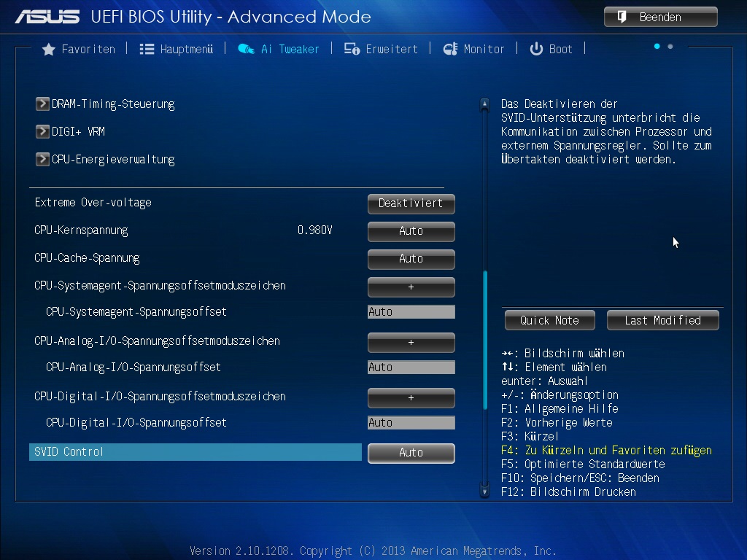Select the CPU-Cache-Spannung label

87,258
